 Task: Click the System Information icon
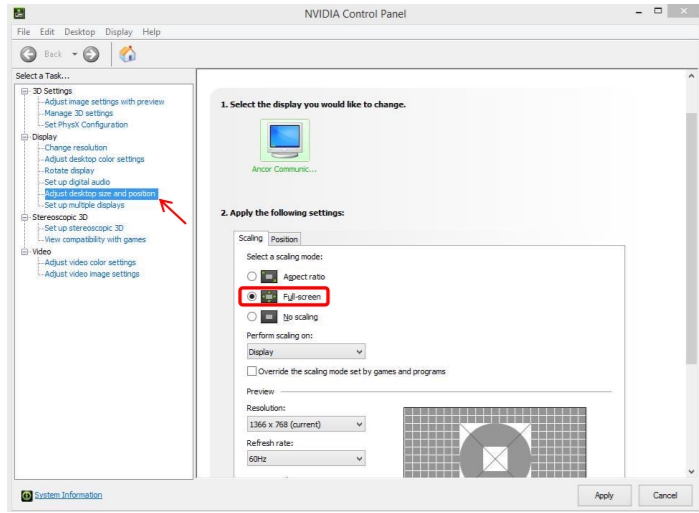point(27,496)
